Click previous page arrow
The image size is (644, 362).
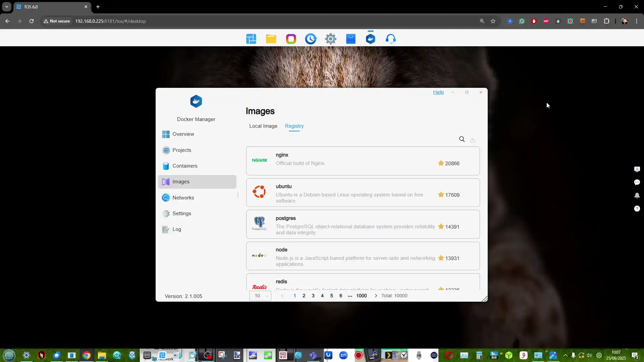coord(282,296)
